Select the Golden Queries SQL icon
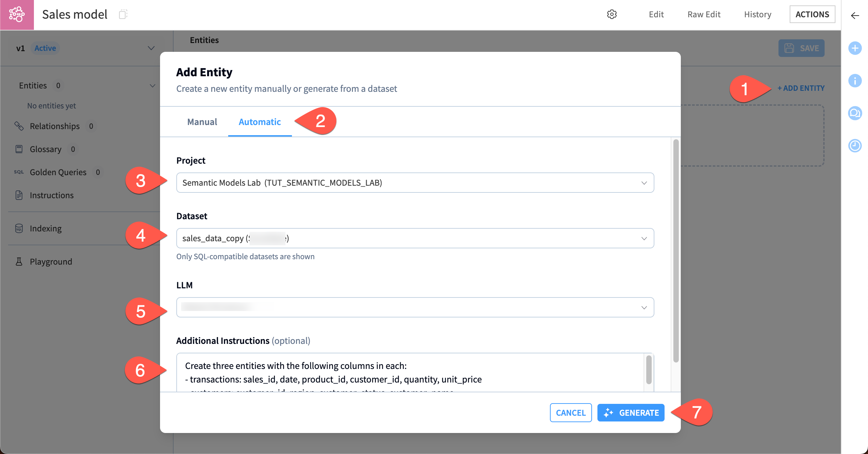Screen dimensions: 868x454 click(19, 172)
